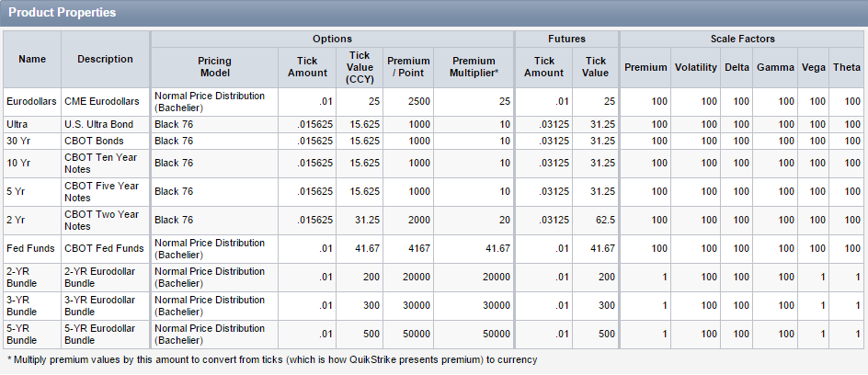Click the Theta scale factor column header
Screen dimensions: 868x375
(x=847, y=67)
